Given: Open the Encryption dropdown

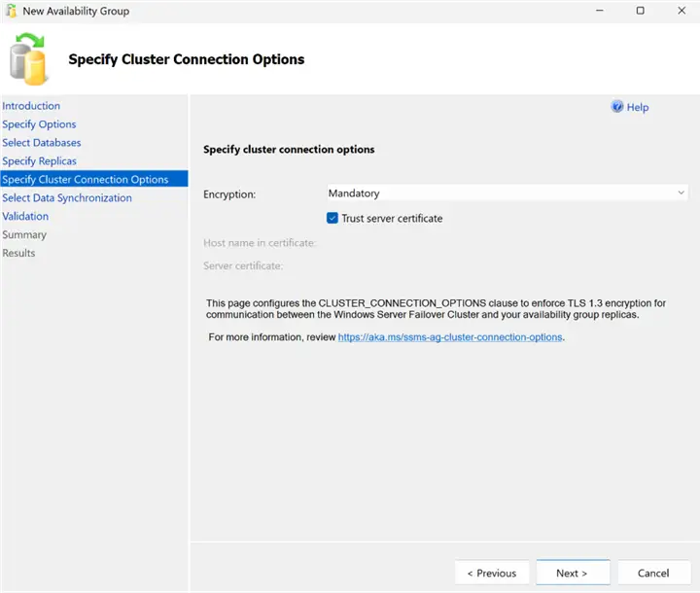Looking at the screenshot, I should (x=507, y=192).
